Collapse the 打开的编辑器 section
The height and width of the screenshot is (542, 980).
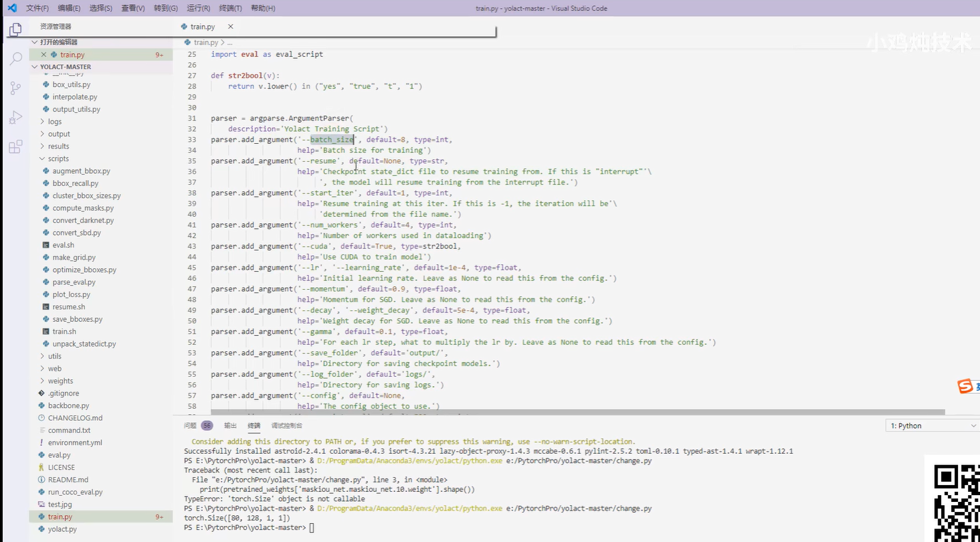click(101, 42)
